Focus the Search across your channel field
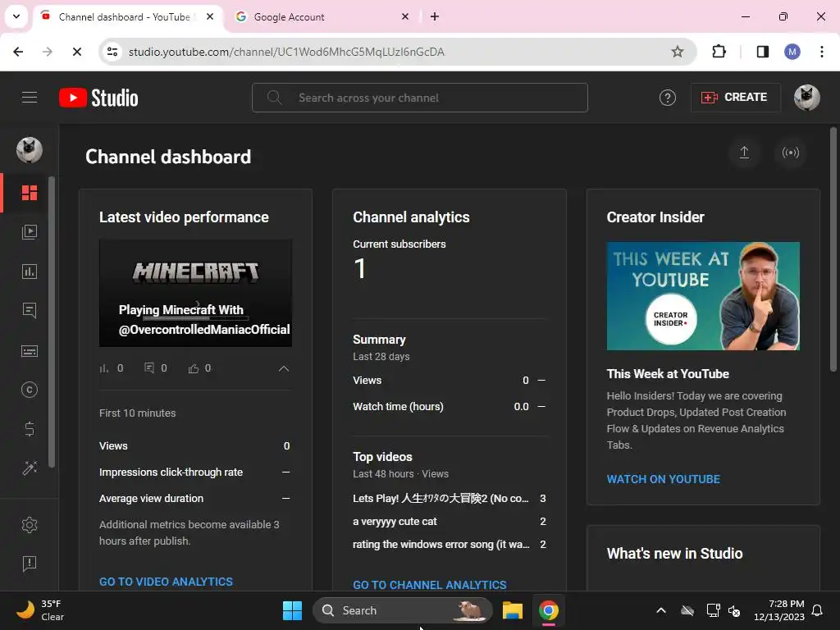The image size is (840, 630). (x=419, y=98)
